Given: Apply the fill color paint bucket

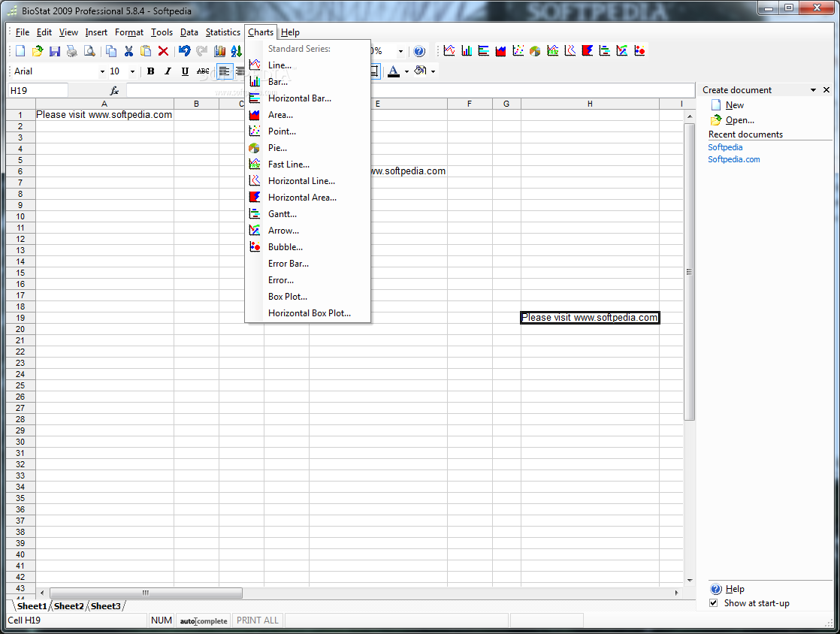Looking at the screenshot, I should pos(421,71).
